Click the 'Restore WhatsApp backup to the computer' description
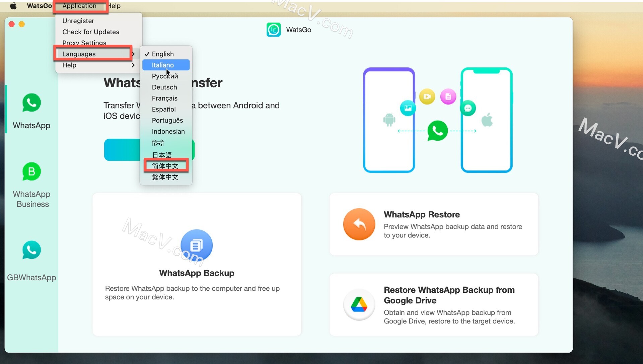The height and width of the screenshot is (364, 643). 192,293
